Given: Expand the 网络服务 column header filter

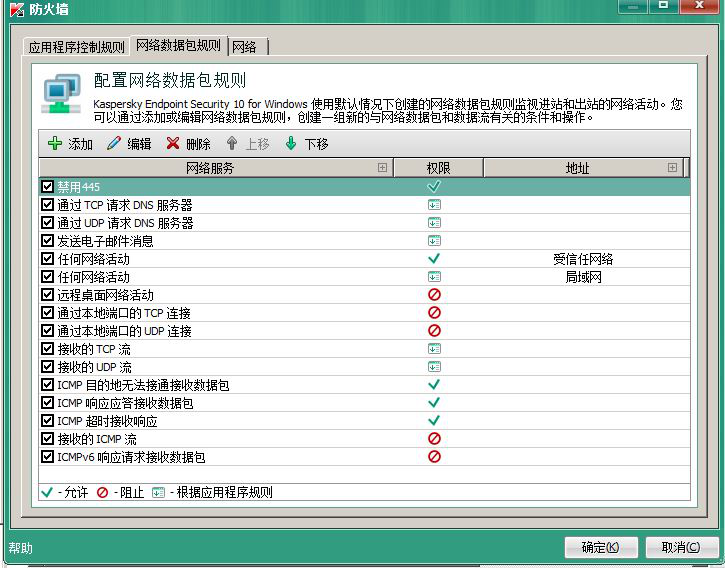Looking at the screenshot, I should coord(382,168).
